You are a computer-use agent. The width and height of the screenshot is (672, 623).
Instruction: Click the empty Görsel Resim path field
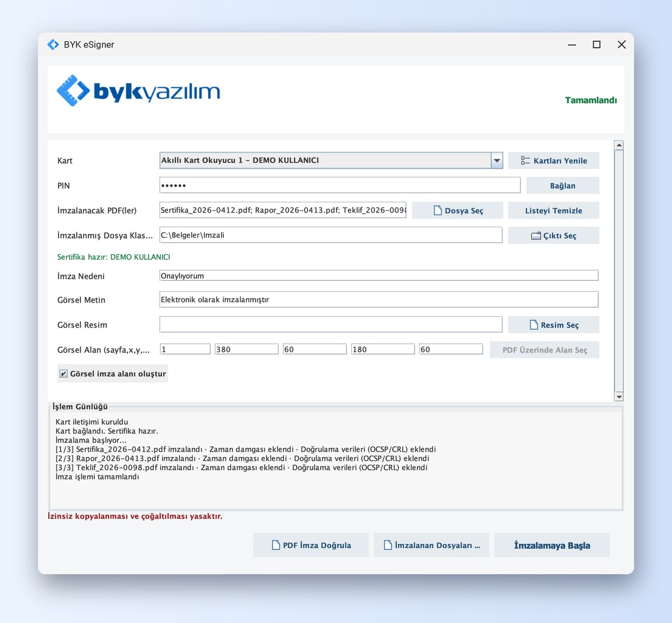coord(331,324)
